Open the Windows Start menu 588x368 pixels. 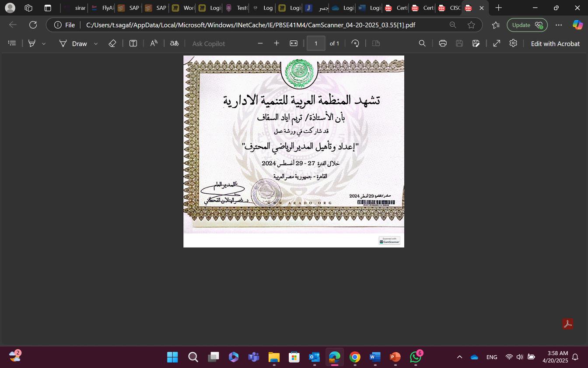pyautogui.click(x=172, y=357)
